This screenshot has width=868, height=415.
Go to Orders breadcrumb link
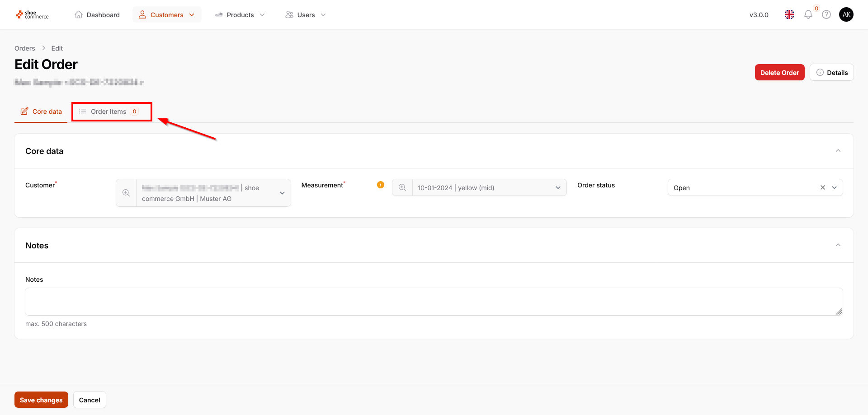[25, 48]
